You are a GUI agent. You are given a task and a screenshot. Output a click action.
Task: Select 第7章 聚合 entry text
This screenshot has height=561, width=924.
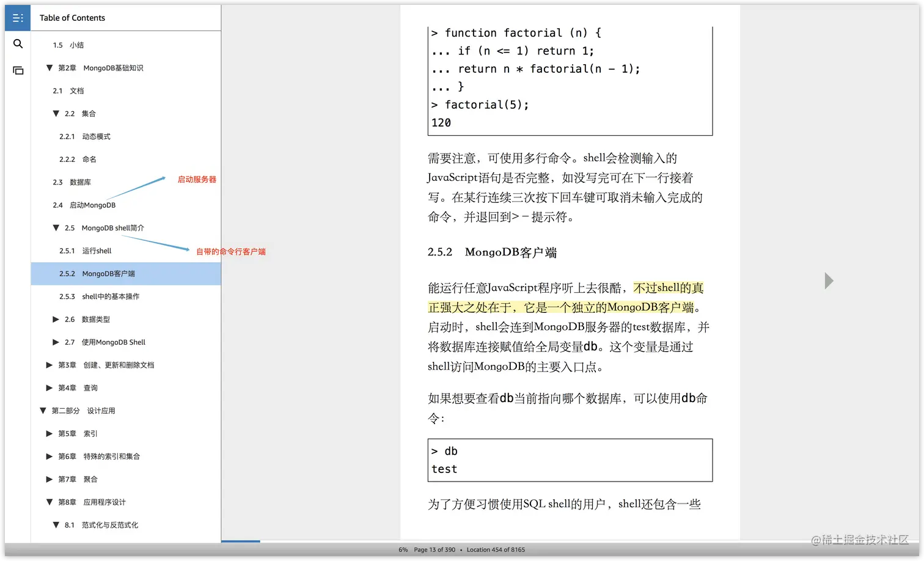[78, 479]
